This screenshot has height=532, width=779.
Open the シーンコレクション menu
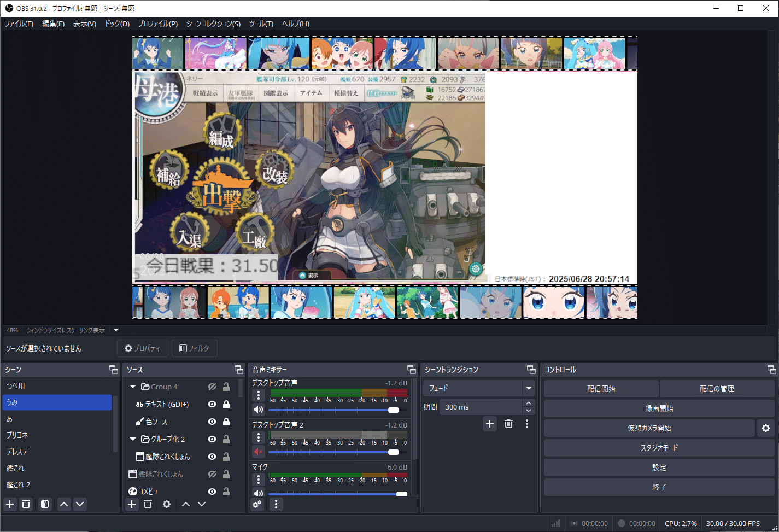213,24
